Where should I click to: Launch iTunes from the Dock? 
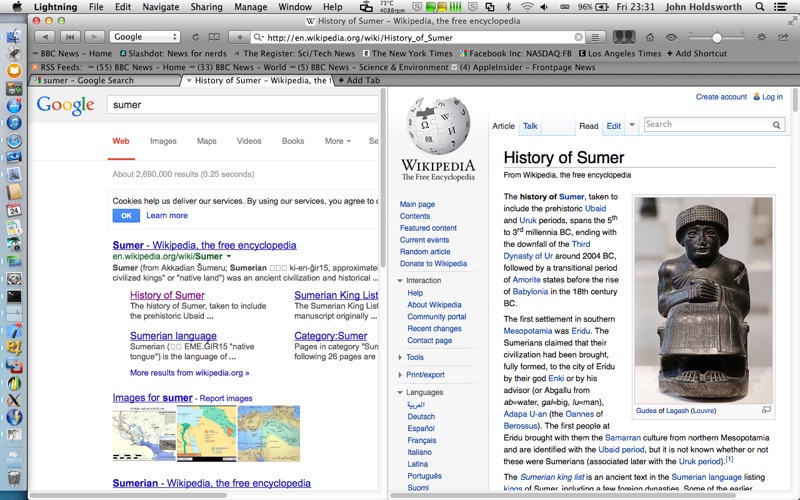14,122
